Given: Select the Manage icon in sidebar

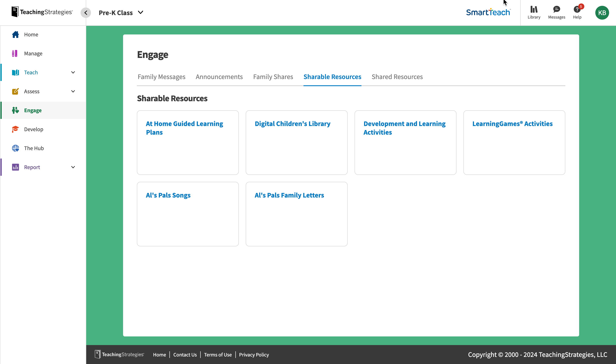Looking at the screenshot, I should pyautogui.click(x=15, y=53).
